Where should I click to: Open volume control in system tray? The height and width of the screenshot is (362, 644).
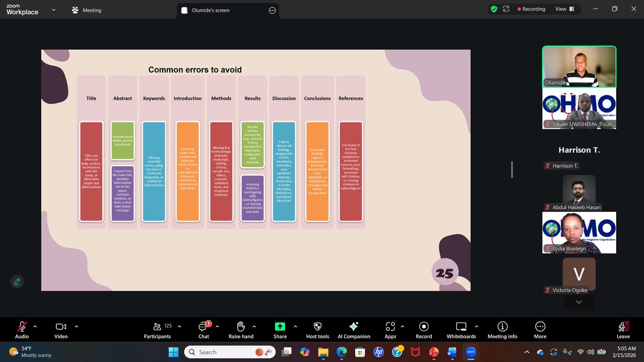pyautogui.click(x=591, y=352)
